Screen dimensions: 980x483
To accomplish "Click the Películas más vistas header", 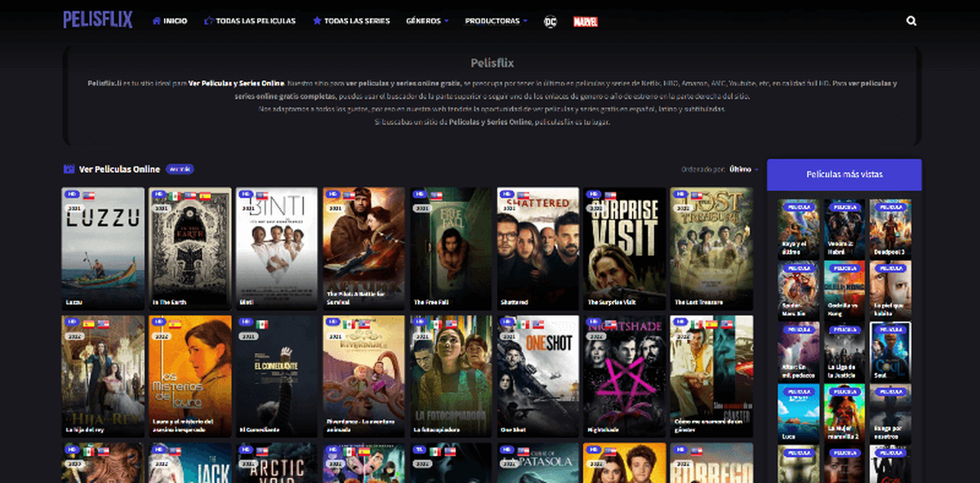I will click(844, 175).
